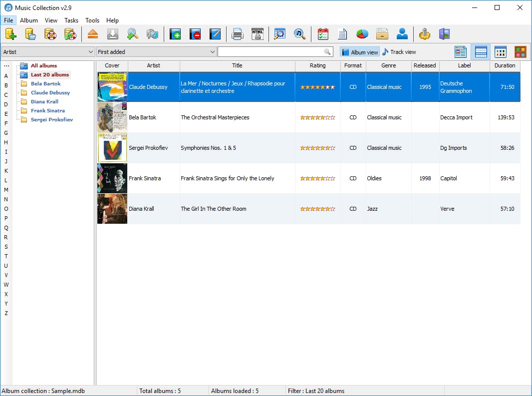This screenshot has height=396, width=532.
Task: Switch to the colored tiles view mode
Action: [521, 52]
